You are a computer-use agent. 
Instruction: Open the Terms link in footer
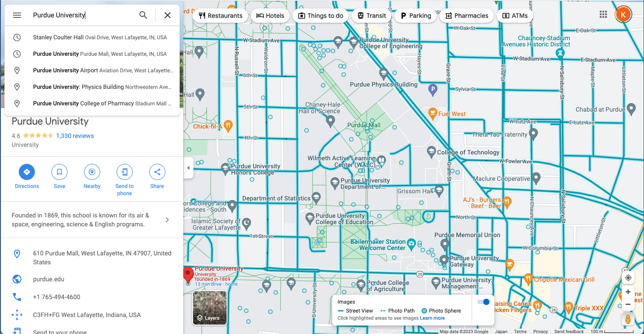520,331
